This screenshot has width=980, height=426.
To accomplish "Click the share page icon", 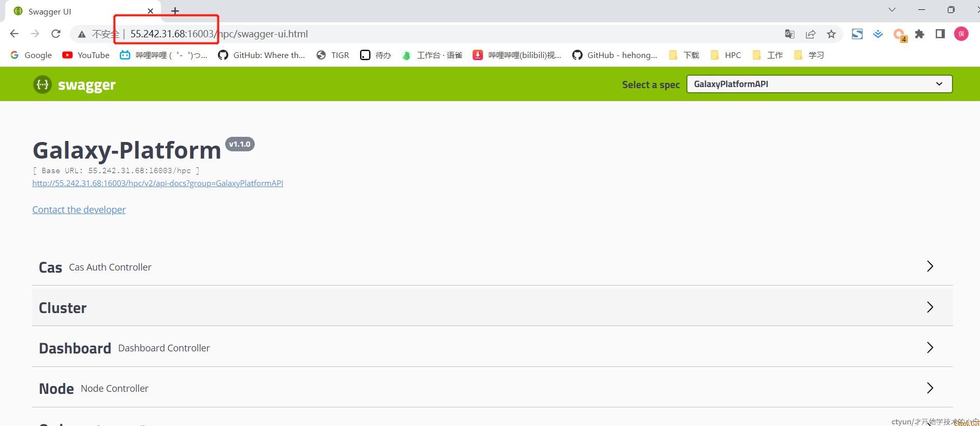I will 810,34.
